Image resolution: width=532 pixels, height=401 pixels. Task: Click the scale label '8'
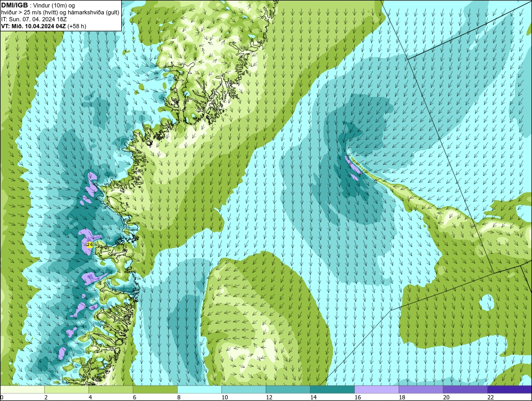tap(179, 398)
